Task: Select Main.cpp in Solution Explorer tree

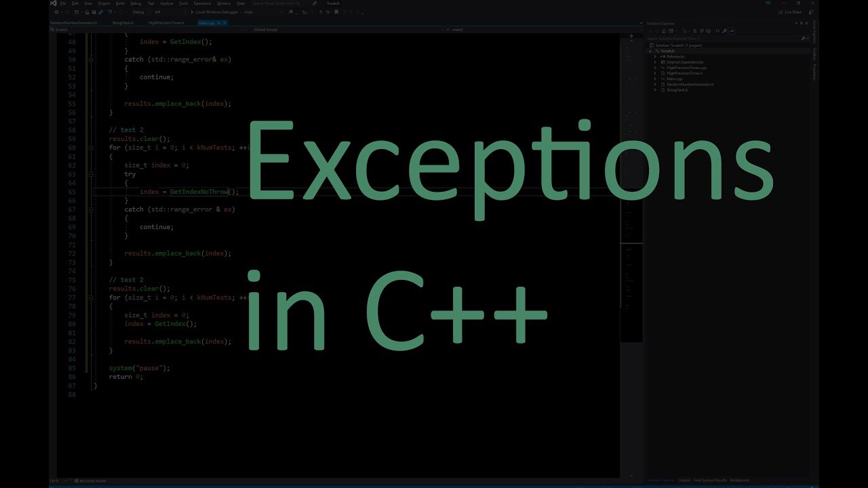Action: click(x=674, y=79)
